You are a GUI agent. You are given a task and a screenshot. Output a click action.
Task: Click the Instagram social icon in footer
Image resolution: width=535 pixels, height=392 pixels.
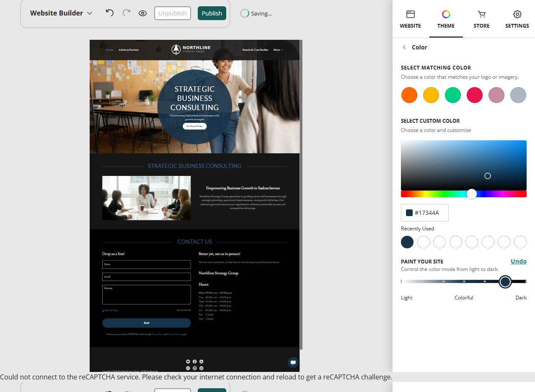tap(188, 368)
